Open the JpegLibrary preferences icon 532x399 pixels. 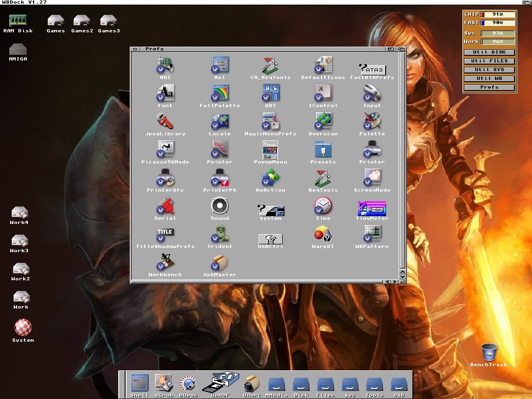[165, 121]
